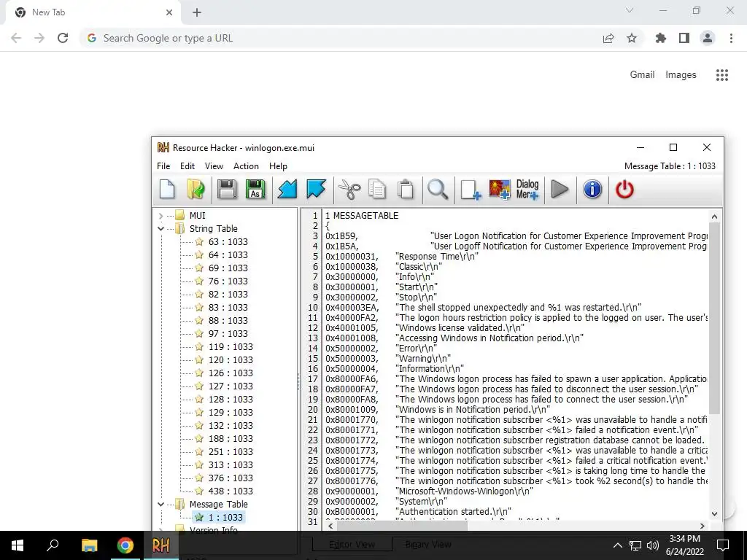Open File Explorer from the taskbar
Screen dimensions: 747x560
tap(89, 545)
